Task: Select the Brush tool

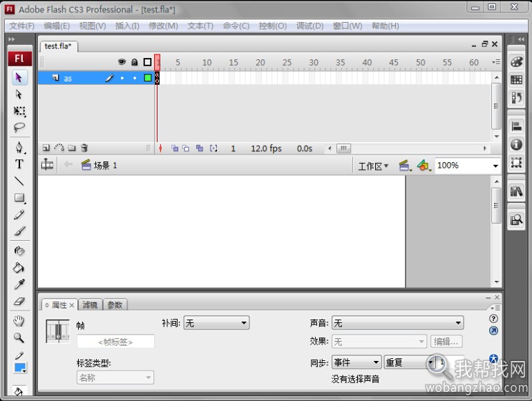Action: tap(19, 231)
